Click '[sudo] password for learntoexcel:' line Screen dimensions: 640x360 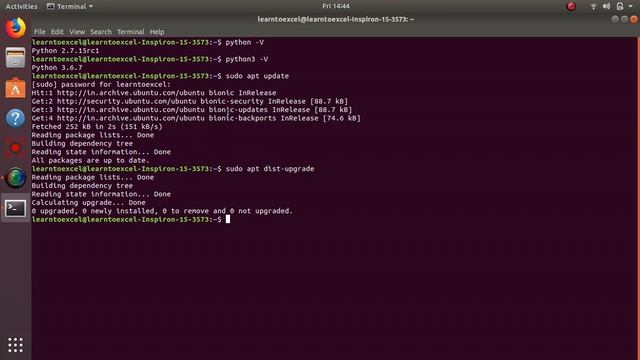[x=101, y=84]
